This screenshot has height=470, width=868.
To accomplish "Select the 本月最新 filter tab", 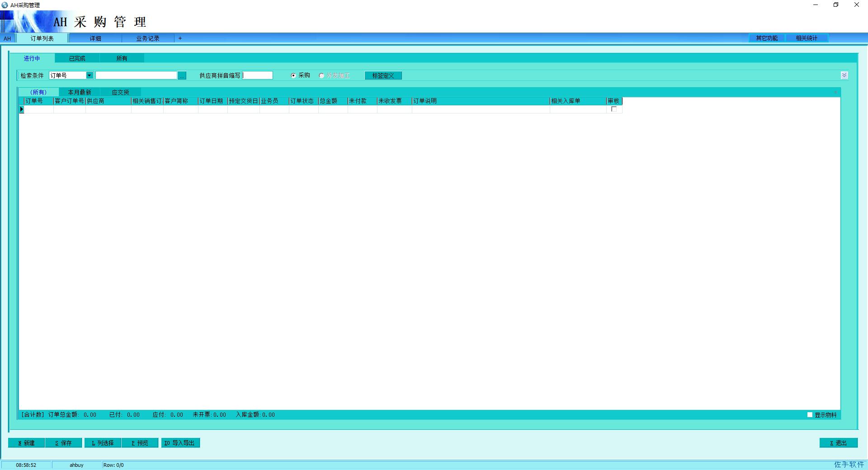I will click(x=80, y=92).
